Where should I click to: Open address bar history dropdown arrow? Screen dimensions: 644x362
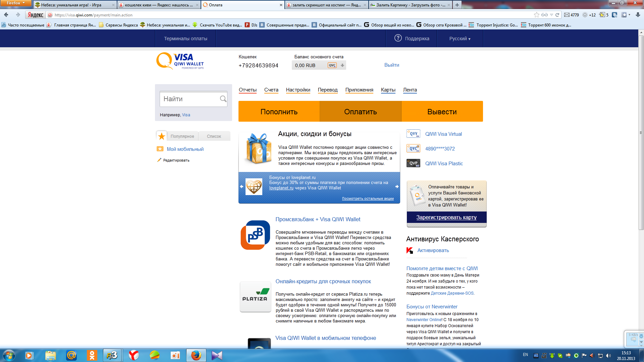click(551, 15)
